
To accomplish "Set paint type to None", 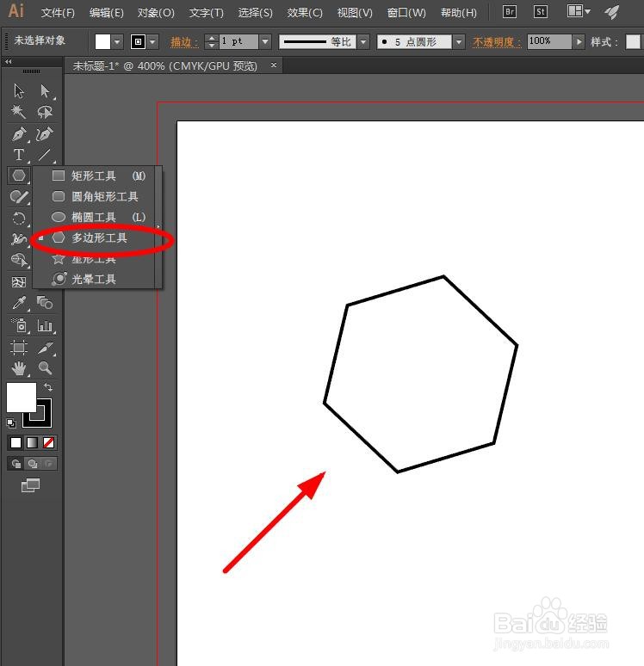I will tap(48, 442).
